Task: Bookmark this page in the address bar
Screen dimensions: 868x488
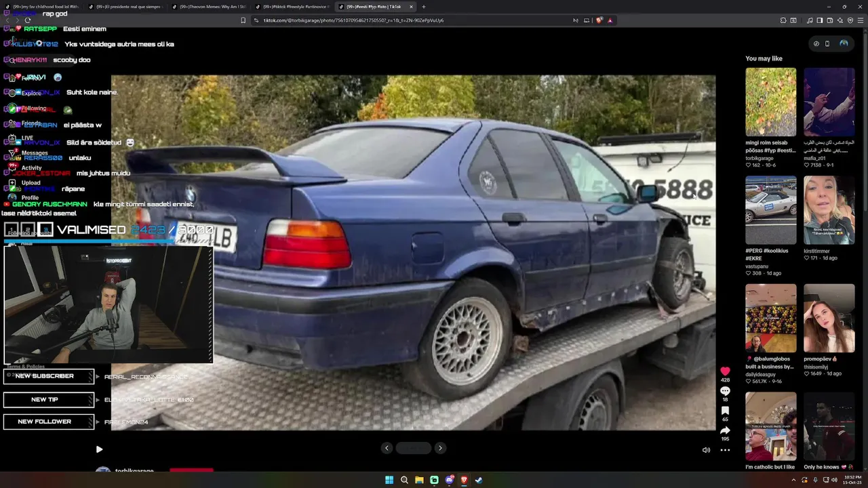Action: coord(243,20)
